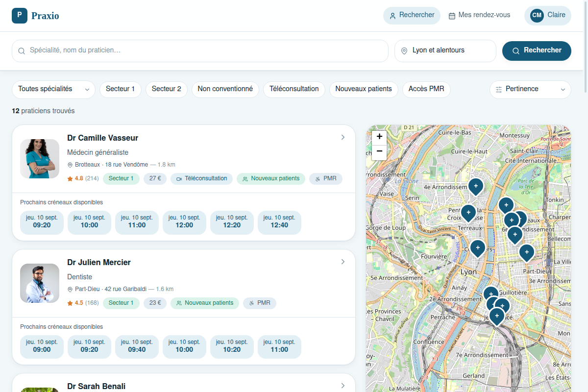
Task: Toggle the Téléconsultation filter chip
Action: tap(294, 89)
